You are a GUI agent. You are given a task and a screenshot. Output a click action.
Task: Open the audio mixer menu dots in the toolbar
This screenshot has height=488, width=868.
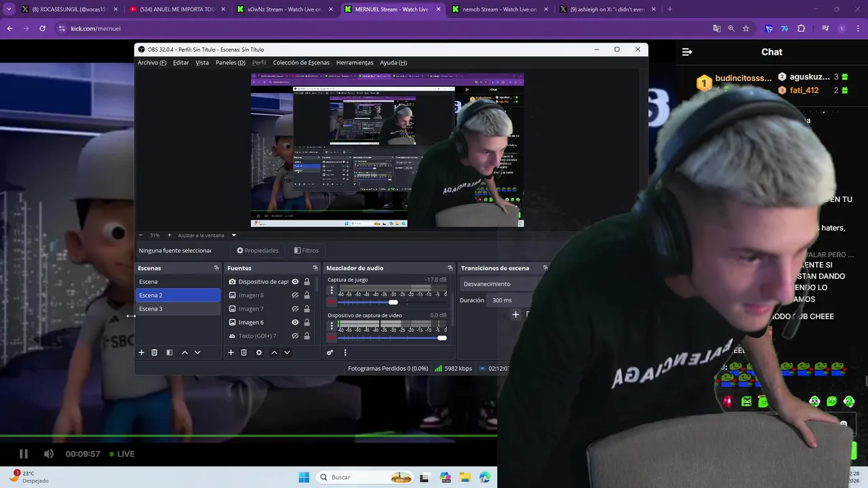tap(345, 352)
